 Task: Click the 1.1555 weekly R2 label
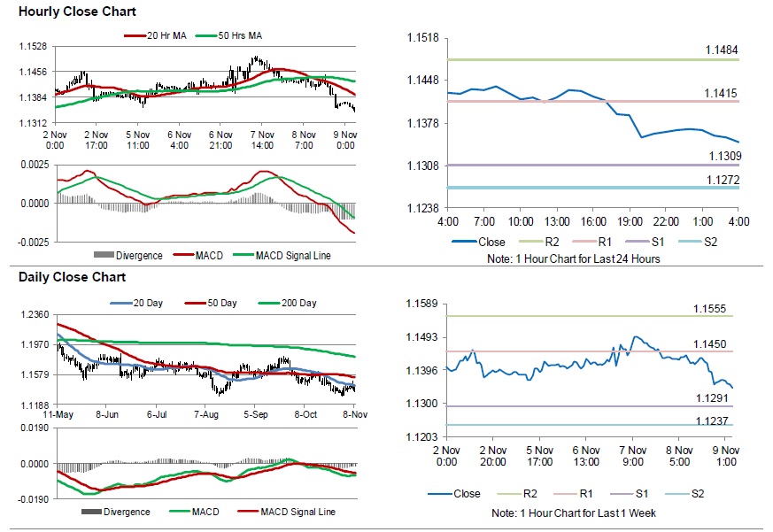[x=709, y=309]
